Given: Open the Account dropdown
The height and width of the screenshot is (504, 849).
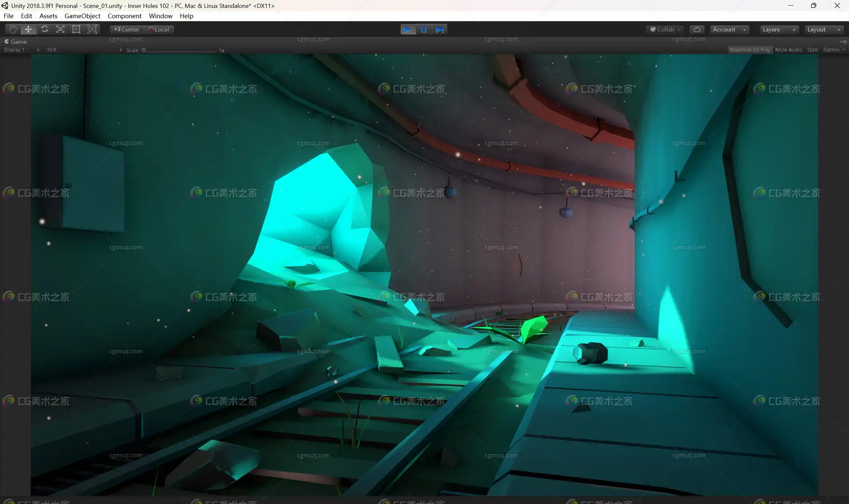Looking at the screenshot, I should coord(729,29).
